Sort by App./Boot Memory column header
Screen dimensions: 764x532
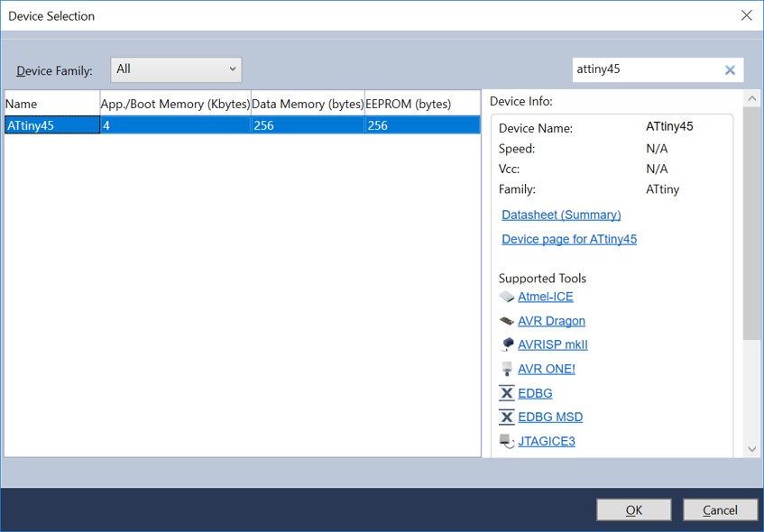tap(175, 104)
